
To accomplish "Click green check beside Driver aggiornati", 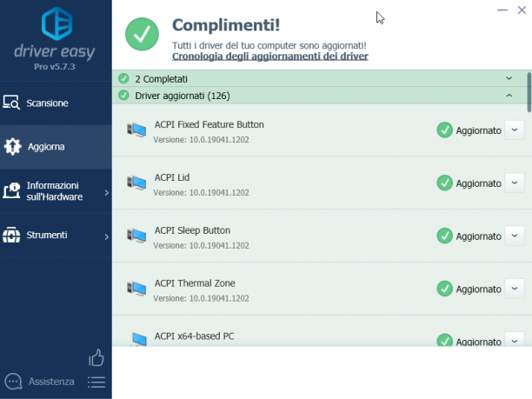I will coord(123,96).
